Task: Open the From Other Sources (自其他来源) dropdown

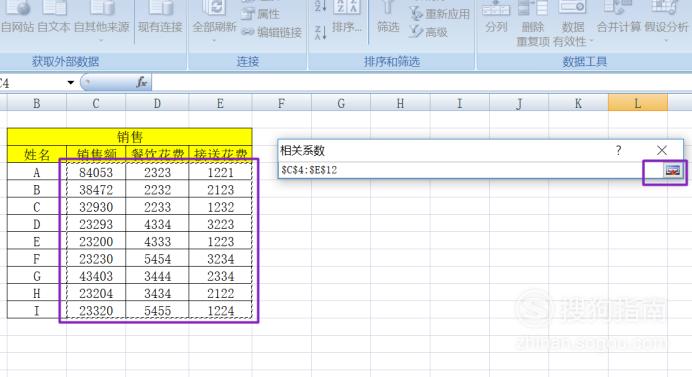Action: [x=102, y=21]
